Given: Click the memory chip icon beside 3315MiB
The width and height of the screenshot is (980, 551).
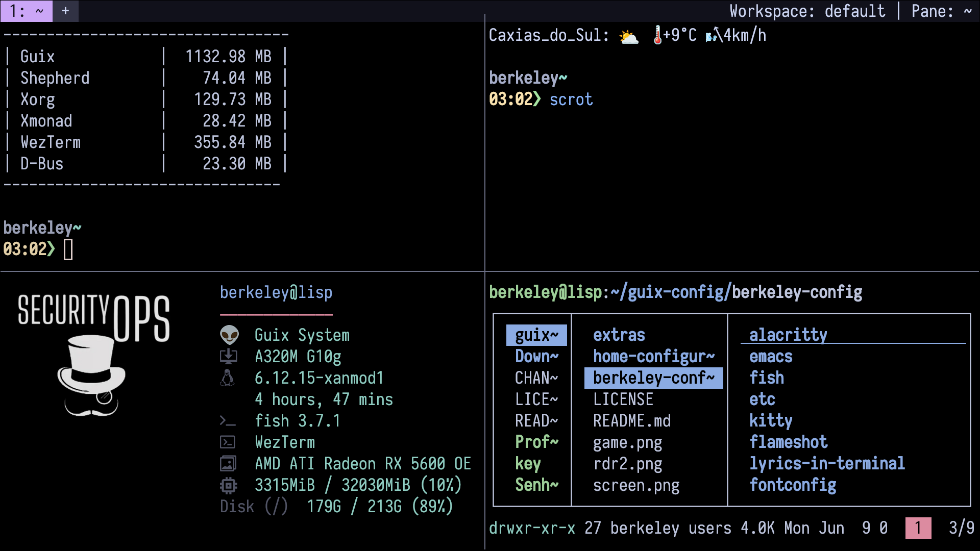Looking at the screenshot, I should [x=228, y=485].
